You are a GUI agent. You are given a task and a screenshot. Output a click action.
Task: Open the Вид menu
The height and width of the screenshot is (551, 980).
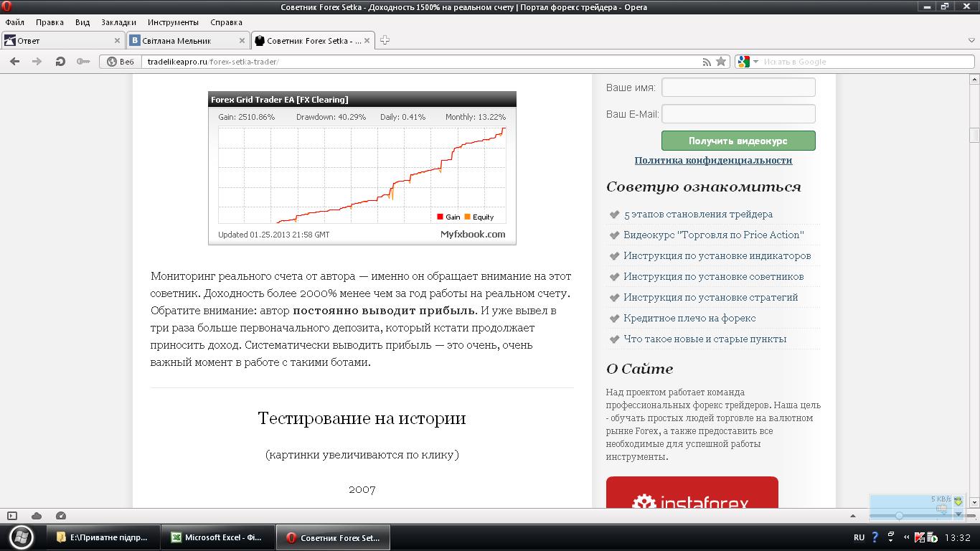tap(83, 22)
